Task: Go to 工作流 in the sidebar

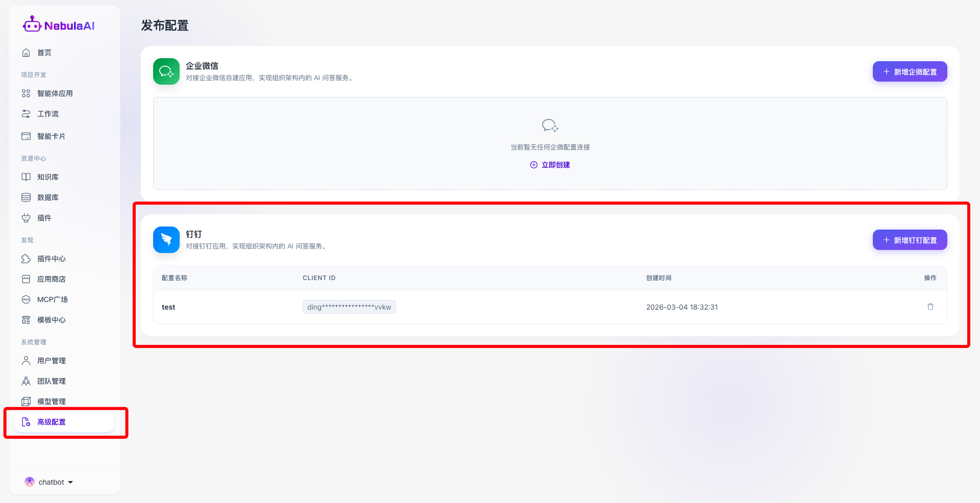Action: pyautogui.click(x=47, y=114)
